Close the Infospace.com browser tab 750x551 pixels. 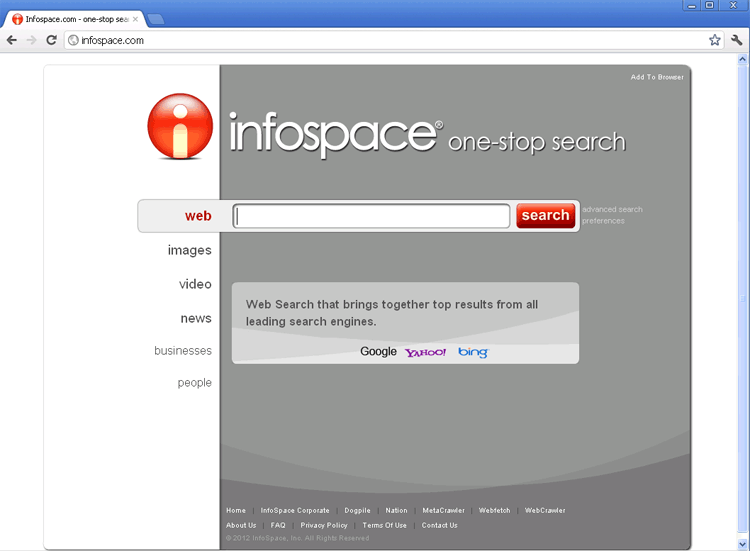(x=135, y=19)
